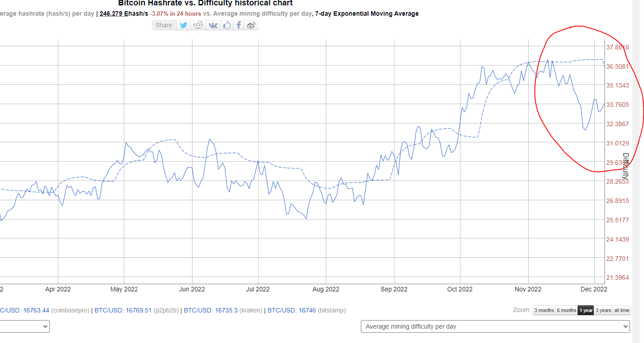Share the chart on Twitter
Image resolution: width=644 pixels, height=343 pixels.
tap(184, 25)
